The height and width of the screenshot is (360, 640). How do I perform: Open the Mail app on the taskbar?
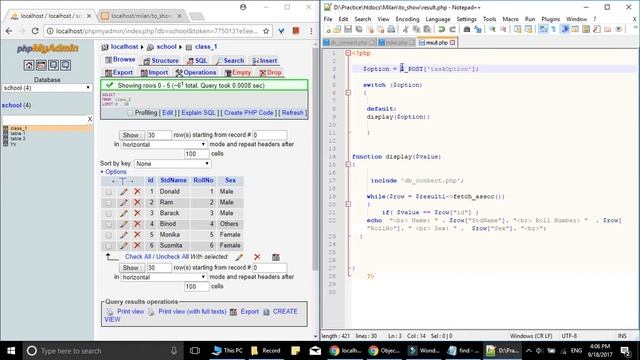315,351
